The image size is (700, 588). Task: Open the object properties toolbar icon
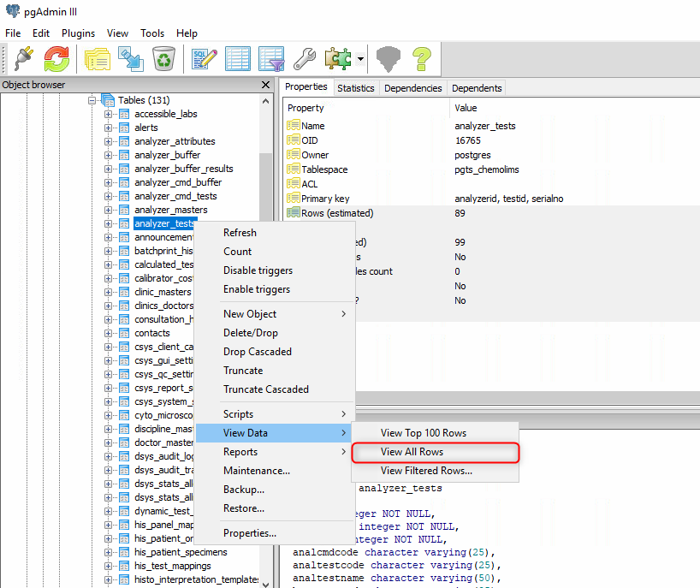pos(98,58)
